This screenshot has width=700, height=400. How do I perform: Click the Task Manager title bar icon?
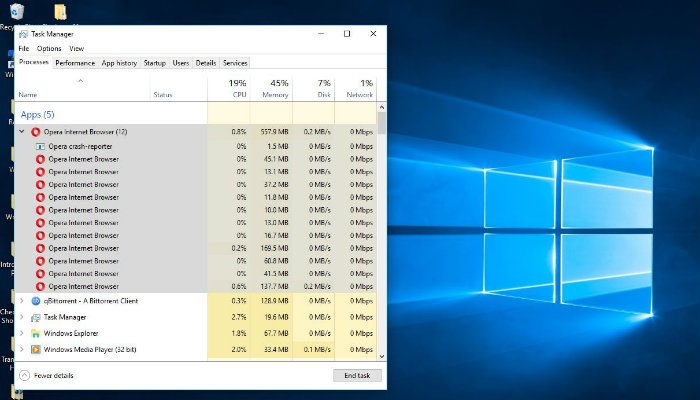(x=24, y=34)
